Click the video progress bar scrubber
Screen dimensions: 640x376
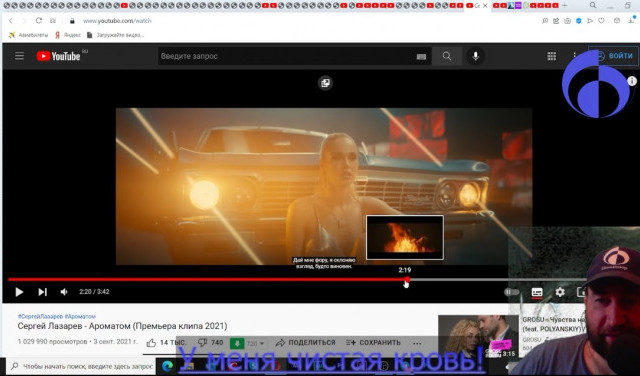tap(407, 280)
